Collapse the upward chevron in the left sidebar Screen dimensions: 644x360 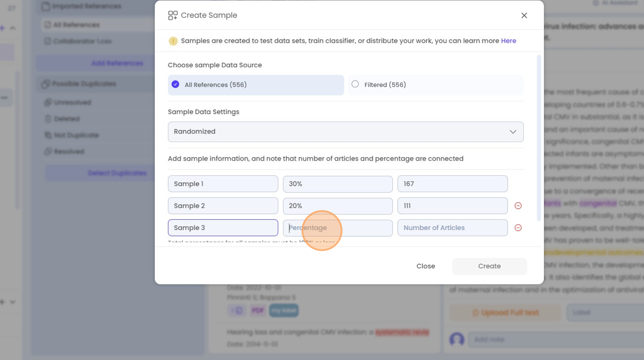13,26
